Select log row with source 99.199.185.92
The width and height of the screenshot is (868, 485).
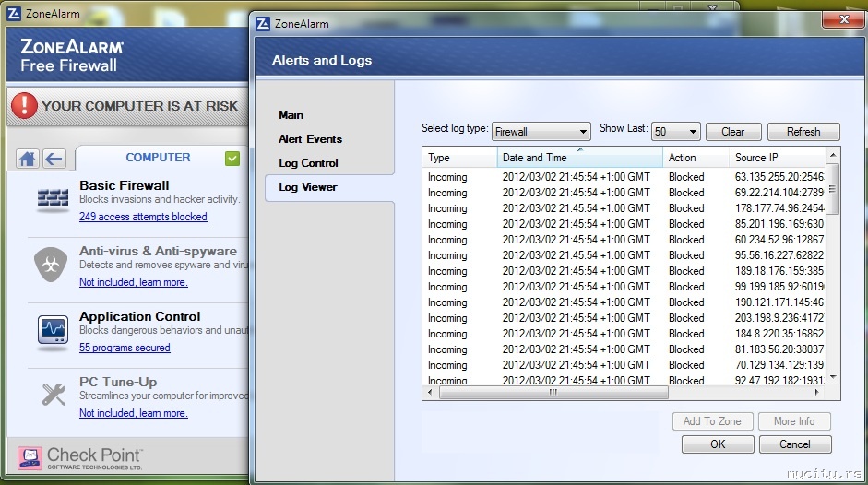[x=624, y=287]
